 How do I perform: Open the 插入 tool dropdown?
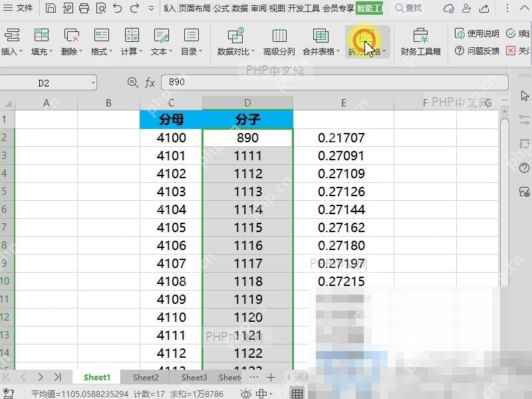(x=12, y=42)
